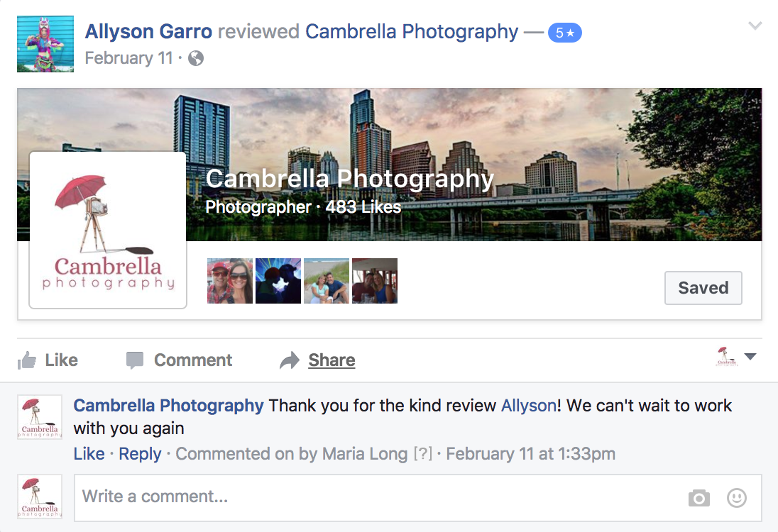The width and height of the screenshot is (778, 532).
Task: Click Cambrella Photography title on cover photo
Action: click(x=350, y=179)
